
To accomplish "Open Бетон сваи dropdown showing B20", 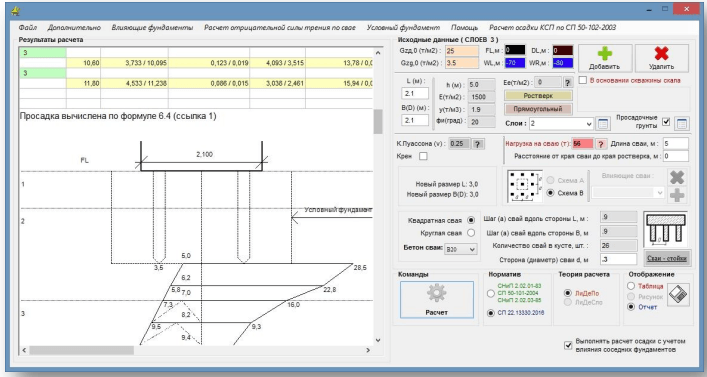I will [x=460, y=249].
